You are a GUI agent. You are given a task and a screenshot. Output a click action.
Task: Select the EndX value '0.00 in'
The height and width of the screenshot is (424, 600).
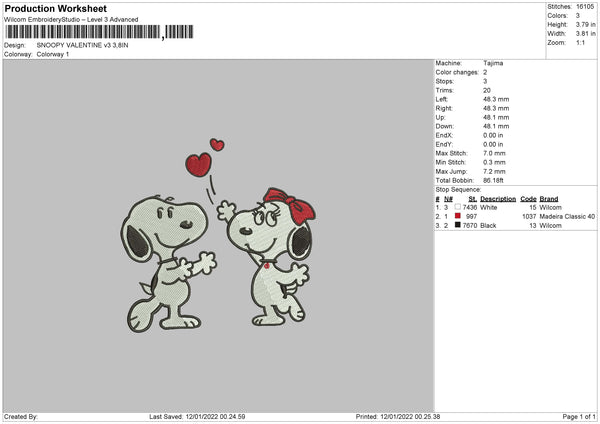(x=493, y=135)
